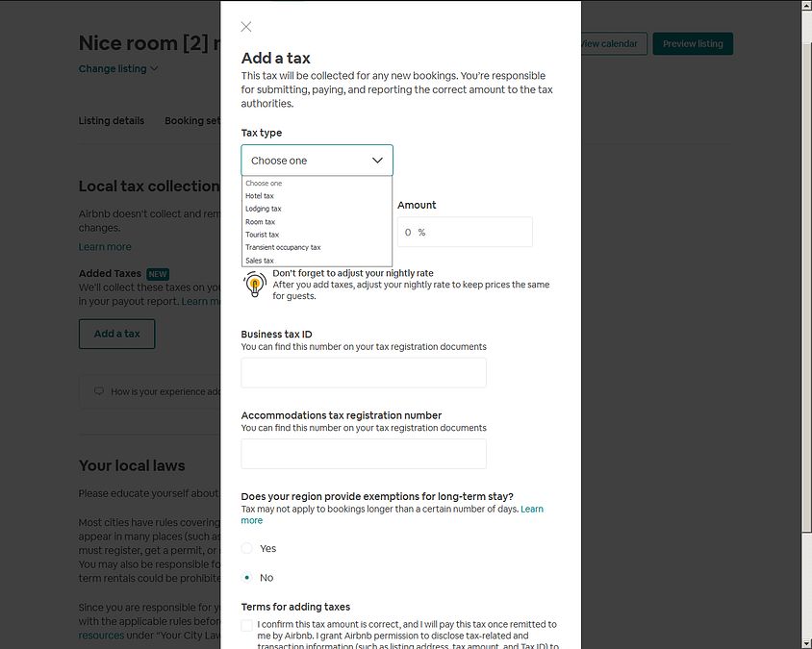Focus the Business tax ID field
This screenshot has width=812, height=649.
click(x=364, y=373)
